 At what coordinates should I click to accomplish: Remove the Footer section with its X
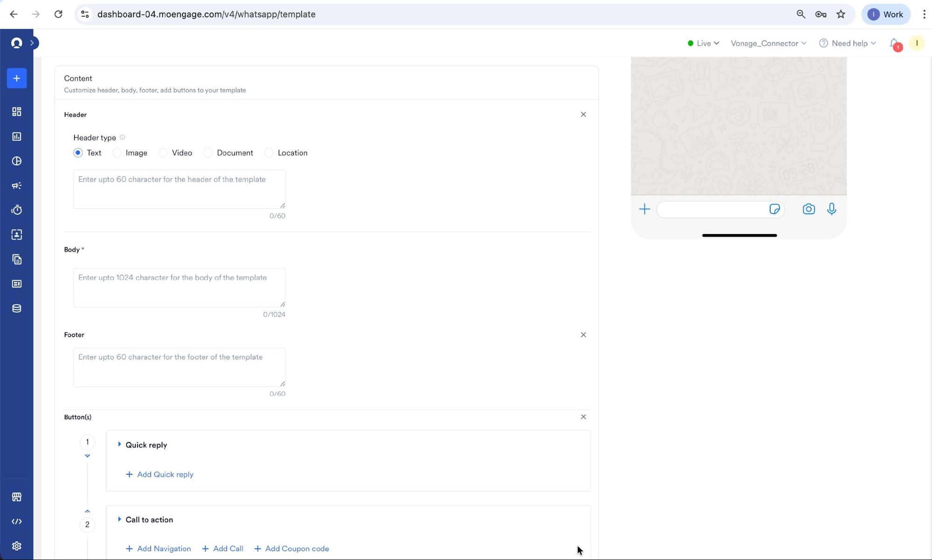click(583, 335)
